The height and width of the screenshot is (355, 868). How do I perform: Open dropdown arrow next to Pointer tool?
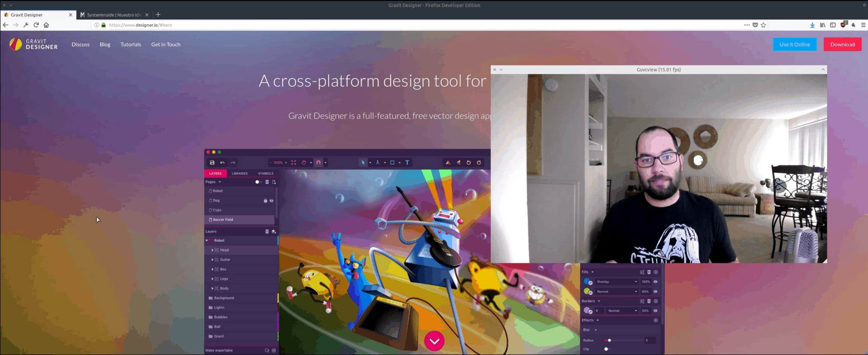pos(370,163)
